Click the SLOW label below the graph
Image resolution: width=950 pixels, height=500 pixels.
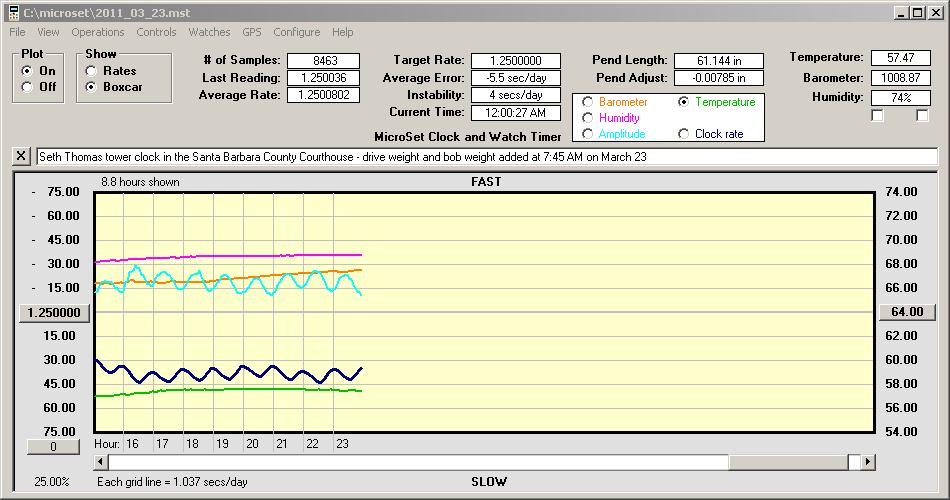pyautogui.click(x=488, y=482)
